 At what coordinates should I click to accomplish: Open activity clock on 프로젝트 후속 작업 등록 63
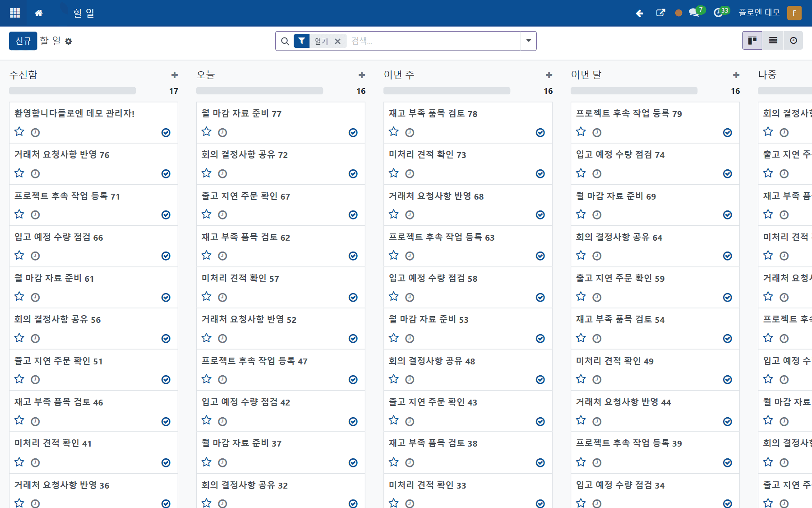coord(410,256)
